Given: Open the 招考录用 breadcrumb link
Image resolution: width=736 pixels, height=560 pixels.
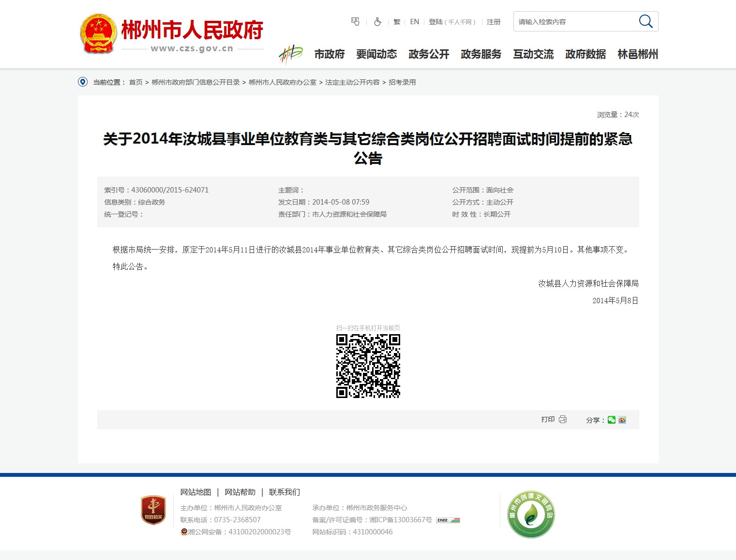Looking at the screenshot, I should [402, 82].
